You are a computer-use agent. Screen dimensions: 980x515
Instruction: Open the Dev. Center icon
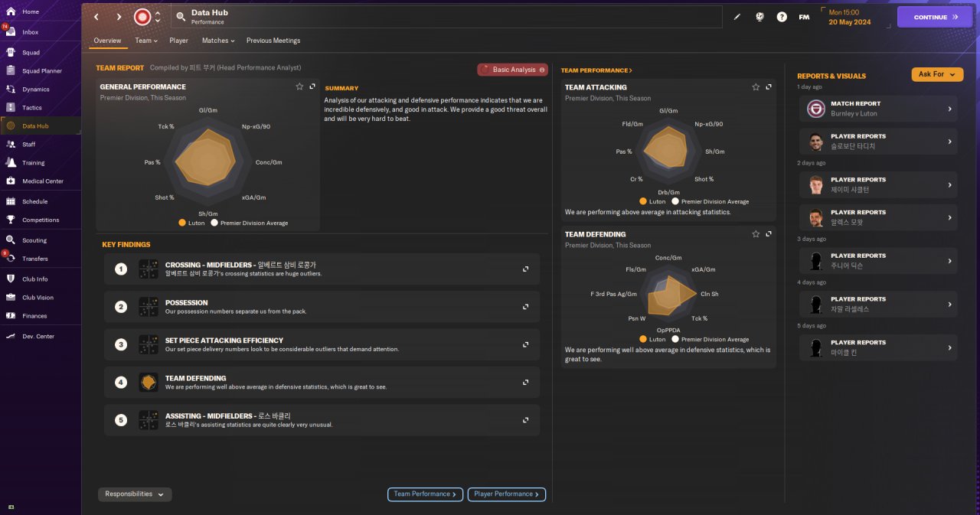[x=11, y=336]
